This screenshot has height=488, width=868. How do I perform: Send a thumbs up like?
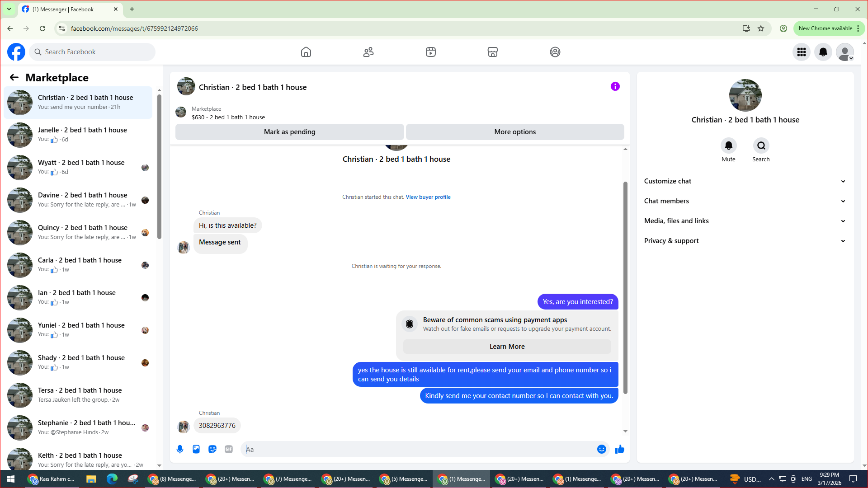[x=620, y=449]
